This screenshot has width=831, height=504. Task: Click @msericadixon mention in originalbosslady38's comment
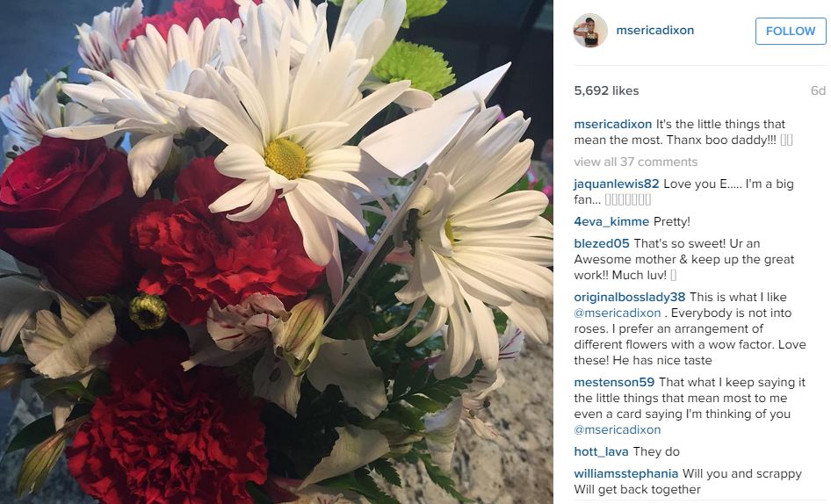[618, 313]
